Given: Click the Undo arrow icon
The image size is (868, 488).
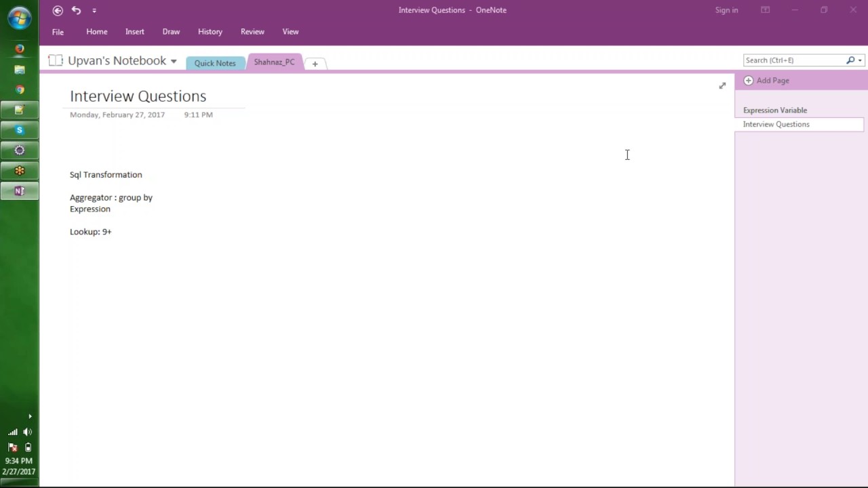Looking at the screenshot, I should pyautogui.click(x=76, y=10).
